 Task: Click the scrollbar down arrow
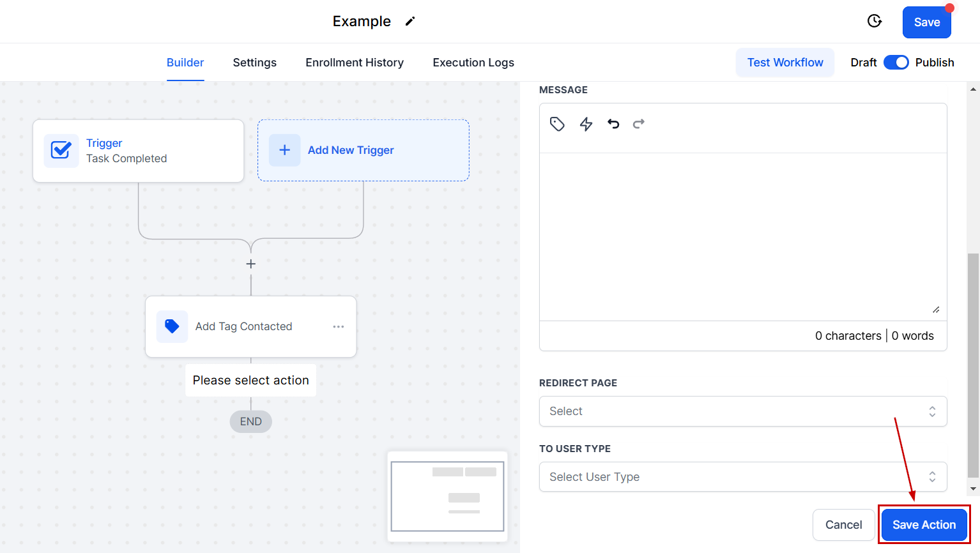pos(973,489)
